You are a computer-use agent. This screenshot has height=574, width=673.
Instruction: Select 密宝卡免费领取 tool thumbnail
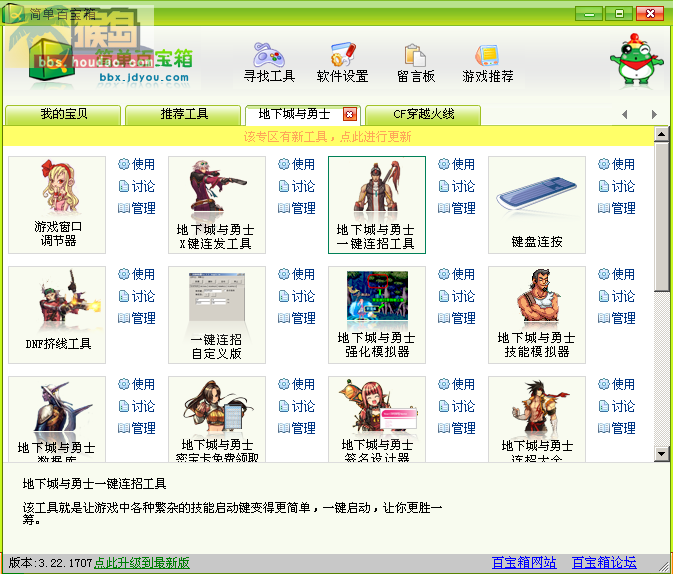pyautogui.click(x=217, y=419)
